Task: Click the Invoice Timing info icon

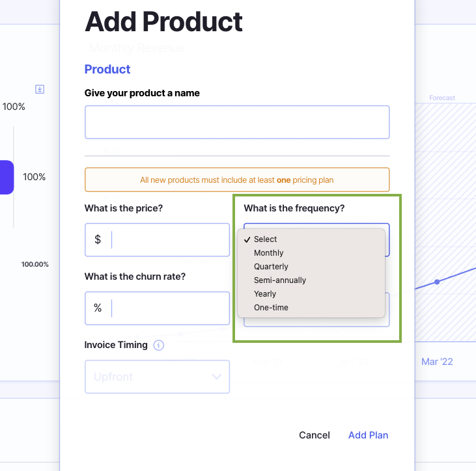Action: (x=159, y=345)
